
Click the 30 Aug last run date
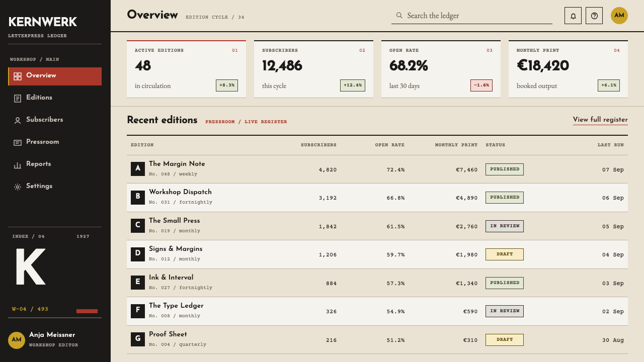[613, 340]
